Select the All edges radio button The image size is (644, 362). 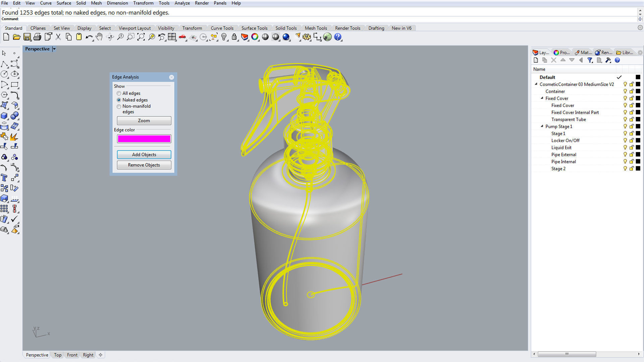(119, 93)
